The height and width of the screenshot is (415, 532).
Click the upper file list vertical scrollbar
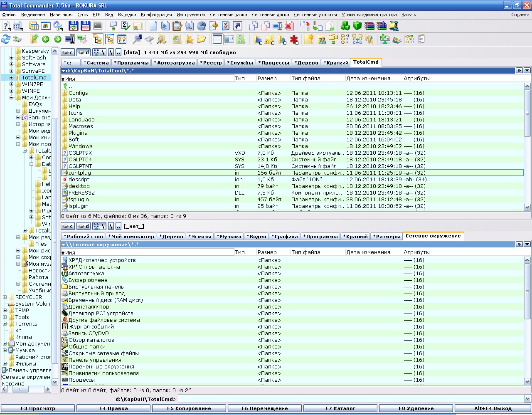(x=527, y=125)
